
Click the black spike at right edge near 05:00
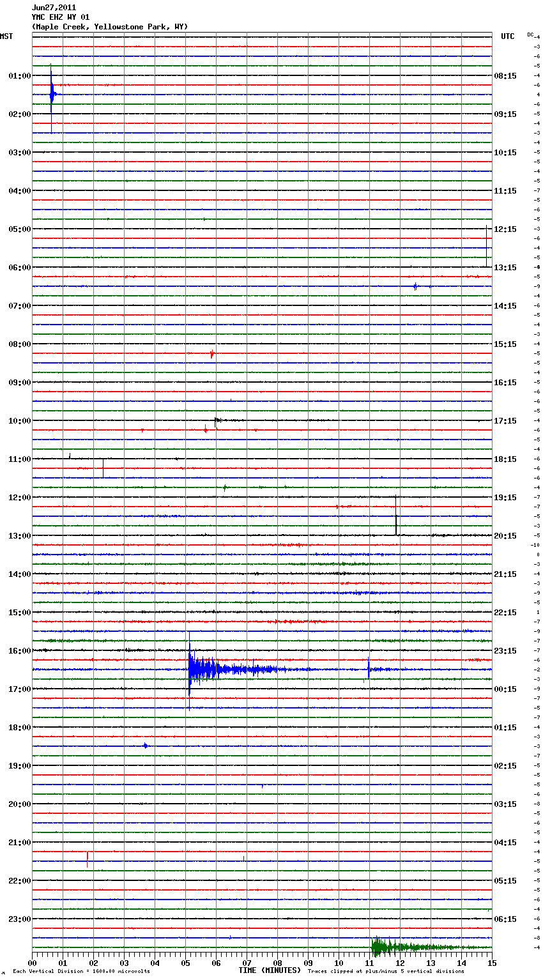[487, 246]
